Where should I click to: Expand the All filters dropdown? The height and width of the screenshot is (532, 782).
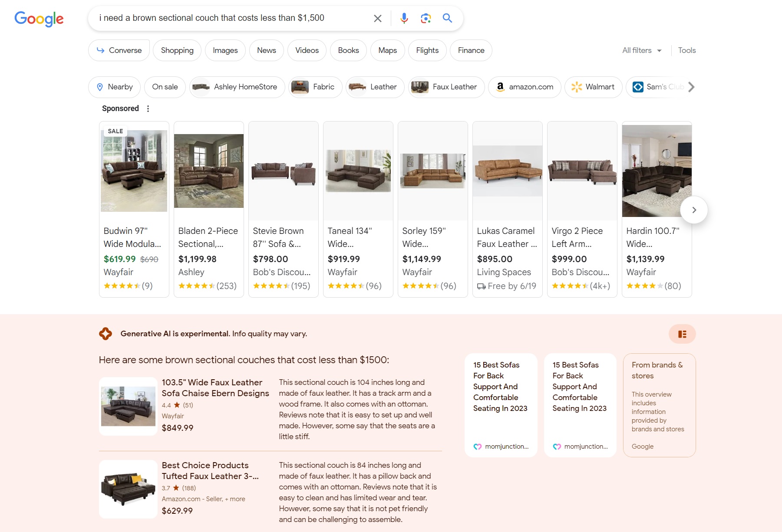(x=642, y=50)
